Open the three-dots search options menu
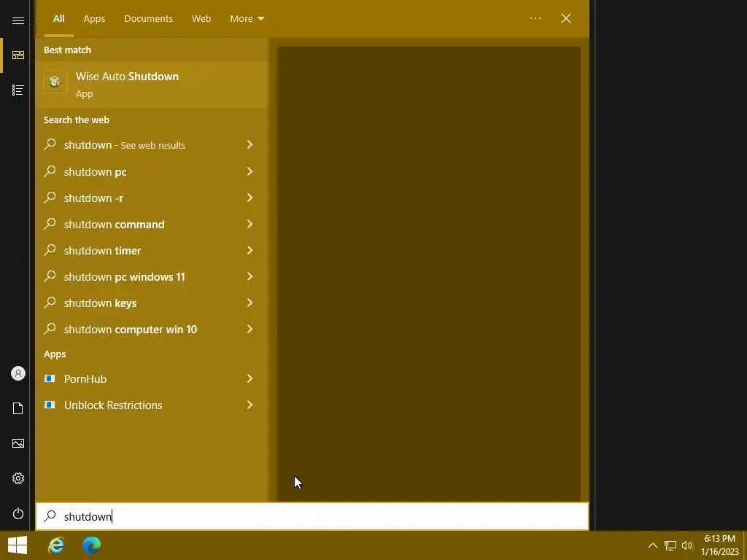This screenshot has width=747, height=560. pyautogui.click(x=535, y=18)
